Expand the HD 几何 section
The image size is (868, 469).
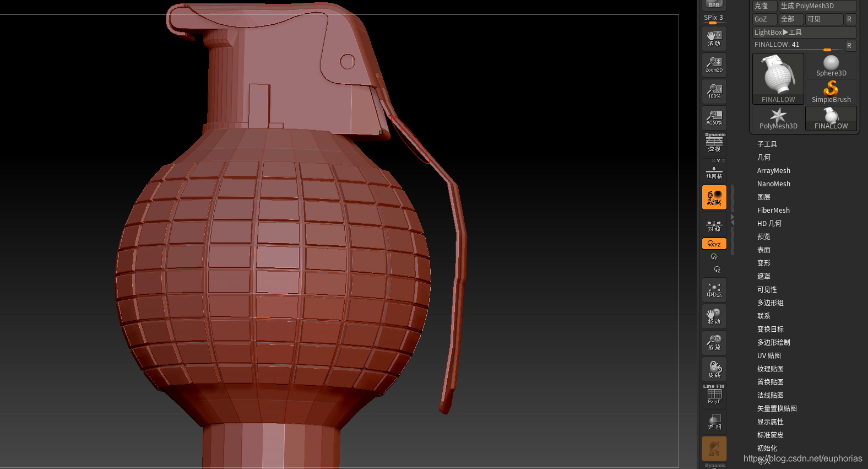[769, 223]
